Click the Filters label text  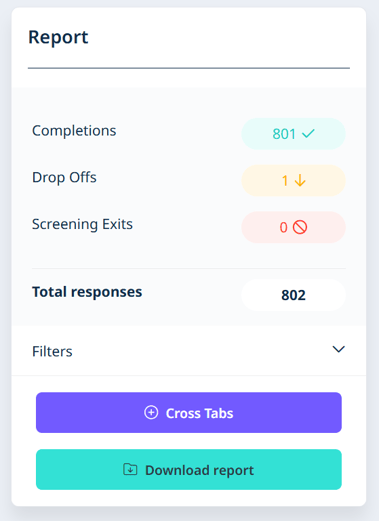[x=52, y=351]
